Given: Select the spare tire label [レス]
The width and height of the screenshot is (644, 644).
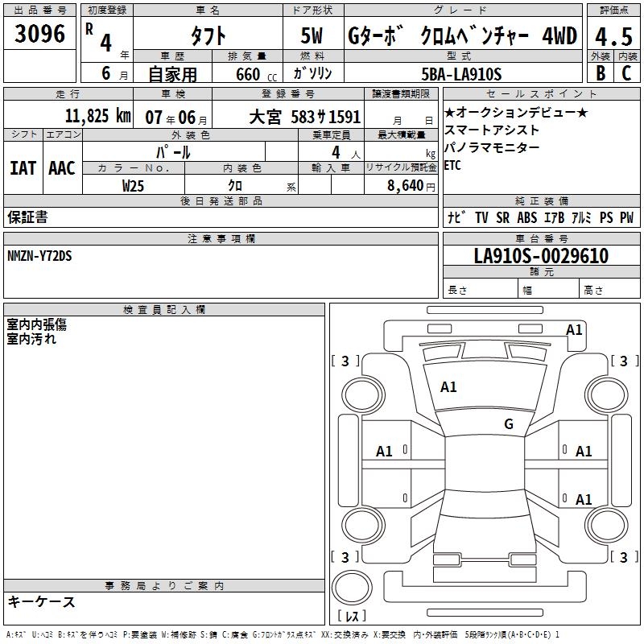Looking at the screenshot, I should click(352, 615).
